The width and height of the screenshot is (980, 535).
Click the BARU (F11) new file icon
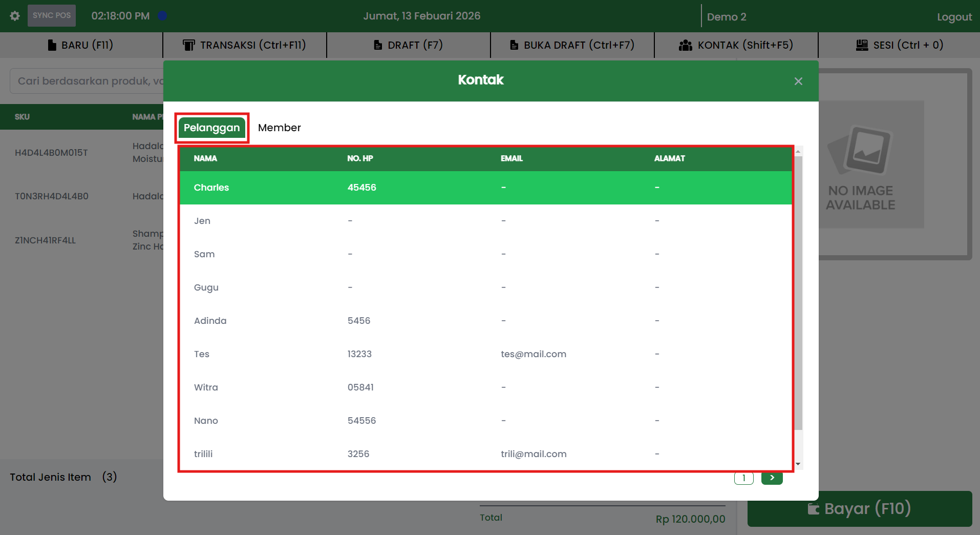point(52,45)
